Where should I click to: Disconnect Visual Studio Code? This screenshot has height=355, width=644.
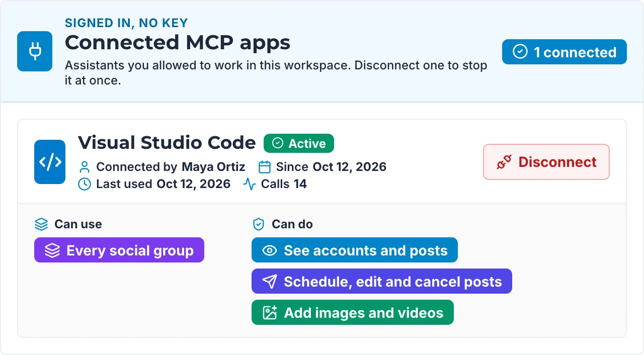click(546, 162)
